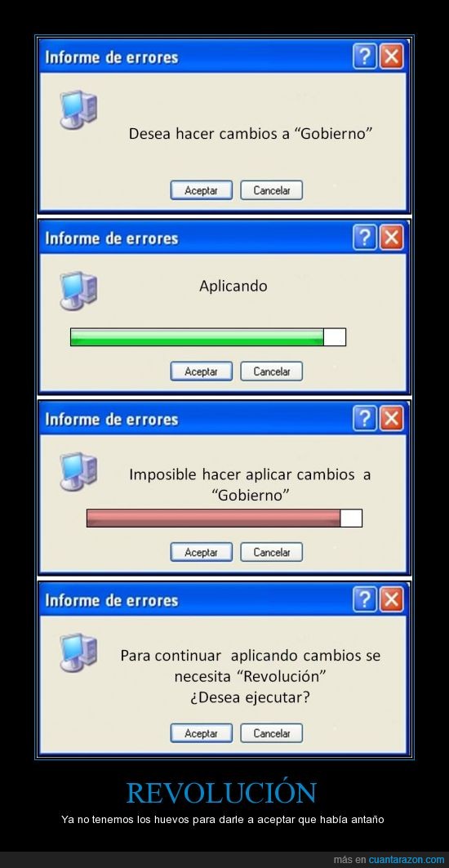Screen dimensions: 449x868
Task: Close the Revolución dialog with the red X
Action: coord(392,599)
